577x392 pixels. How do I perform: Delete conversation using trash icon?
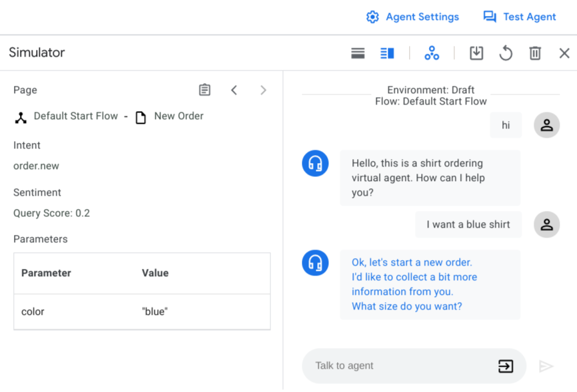535,53
